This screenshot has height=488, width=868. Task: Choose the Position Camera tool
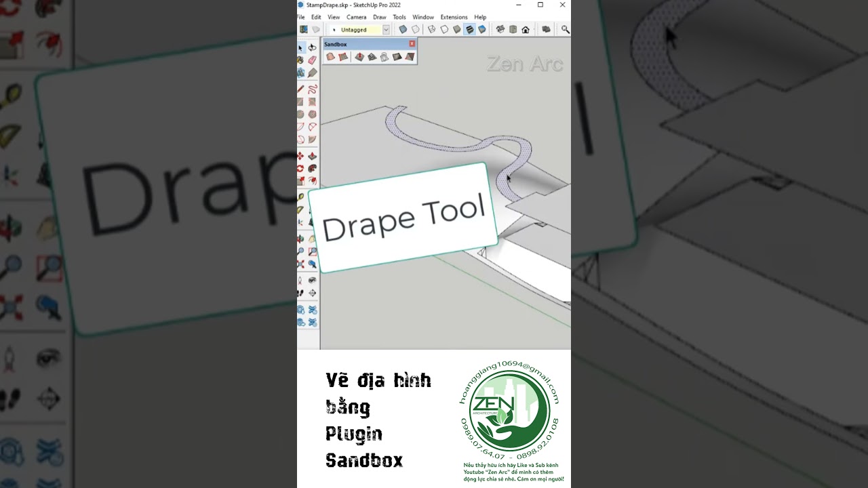point(300,280)
